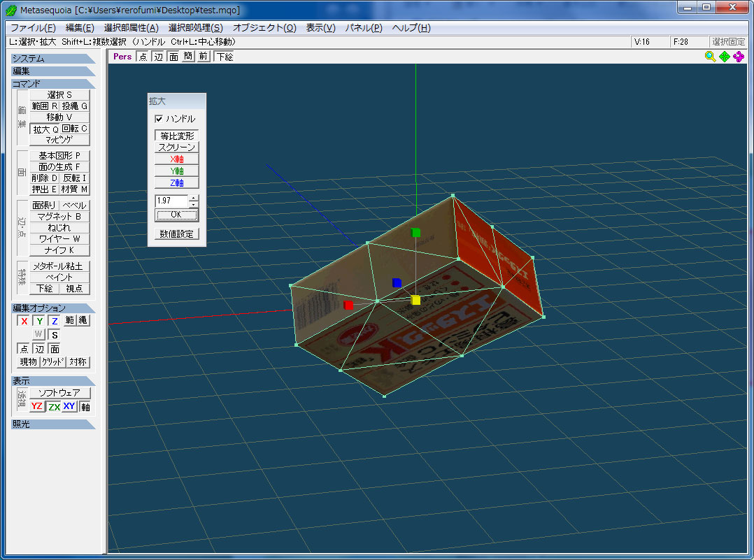Open the オブジェクト(O) menu
754x560 pixels.
click(x=264, y=28)
